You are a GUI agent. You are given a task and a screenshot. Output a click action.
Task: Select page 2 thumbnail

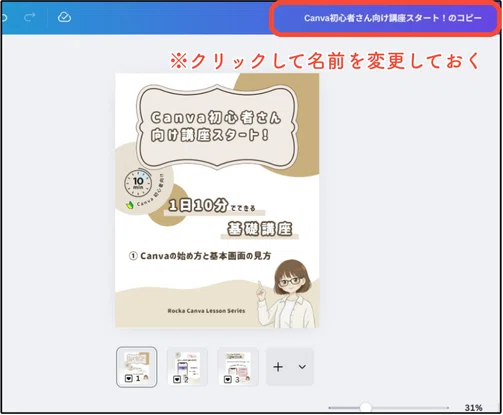pos(187,367)
